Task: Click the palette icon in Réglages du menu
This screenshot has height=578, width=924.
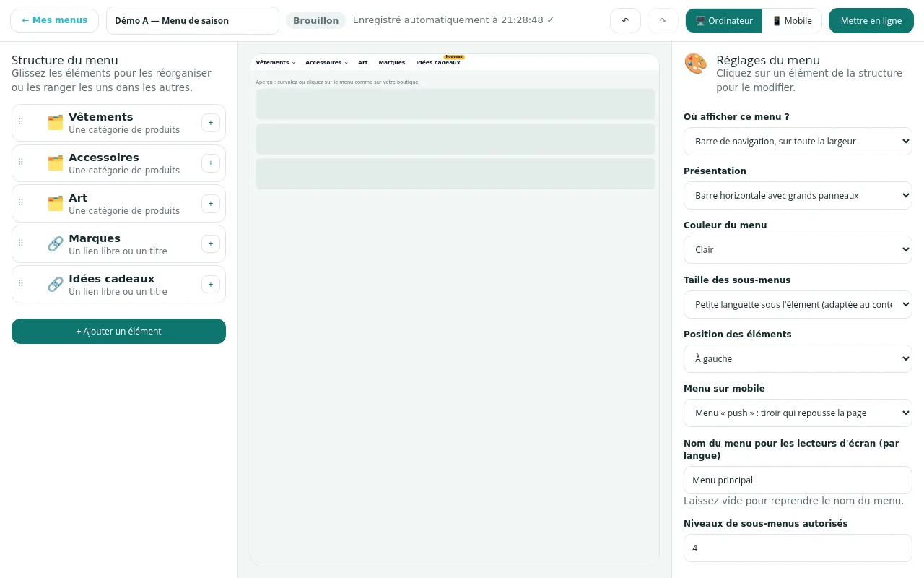Action: click(x=696, y=64)
